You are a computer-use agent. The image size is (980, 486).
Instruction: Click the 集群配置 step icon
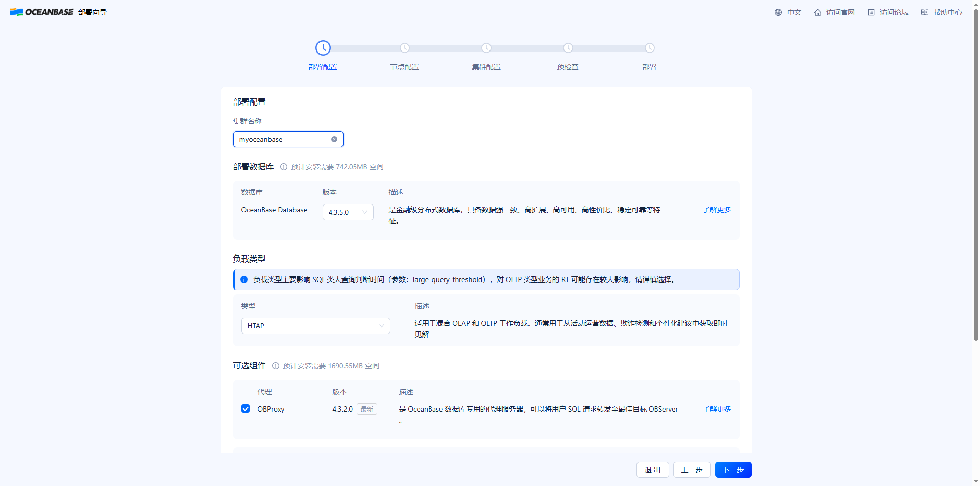[486, 48]
